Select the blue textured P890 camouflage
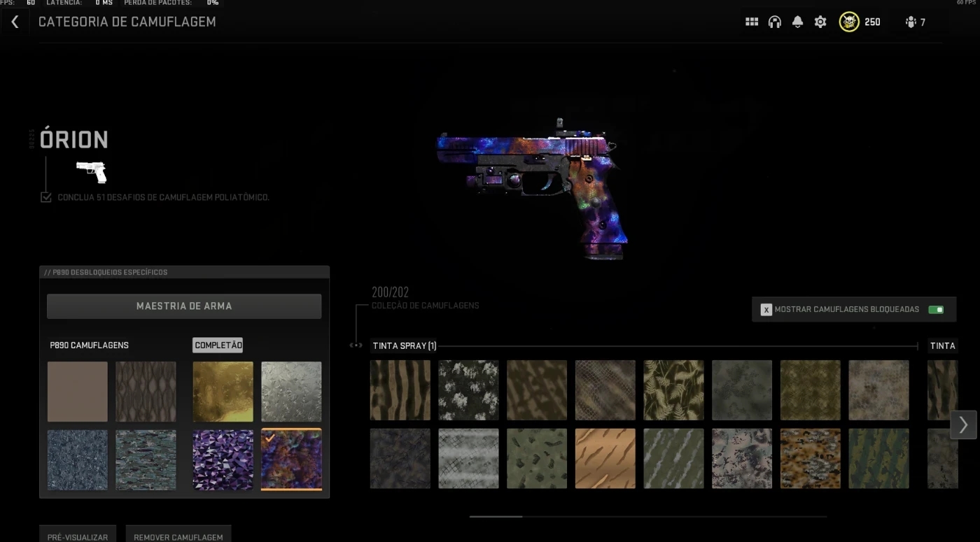980x542 pixels. tap(78, 459)
